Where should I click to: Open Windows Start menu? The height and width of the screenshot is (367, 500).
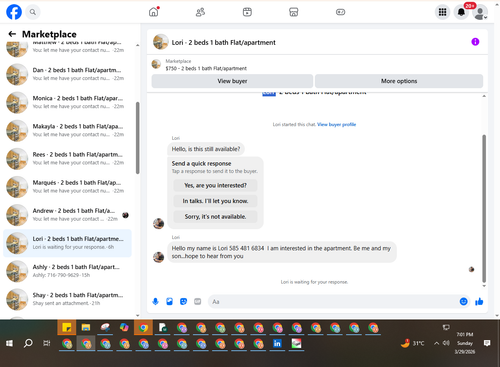[10, 343]
